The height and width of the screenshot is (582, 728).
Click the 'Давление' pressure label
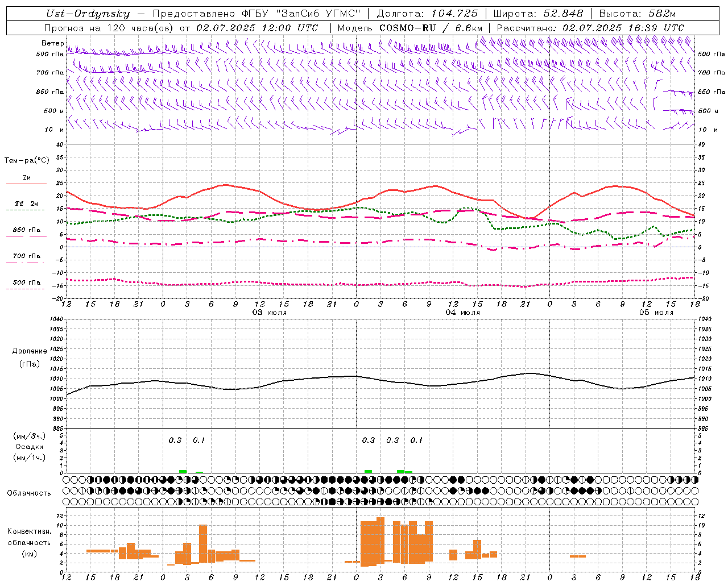click(x=30, y=351)
